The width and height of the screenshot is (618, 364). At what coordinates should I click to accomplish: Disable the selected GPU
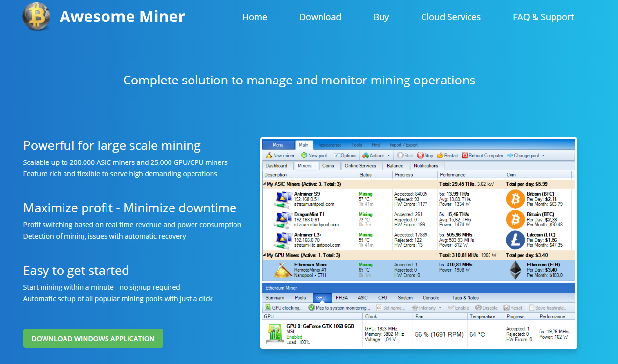[486, 308]
